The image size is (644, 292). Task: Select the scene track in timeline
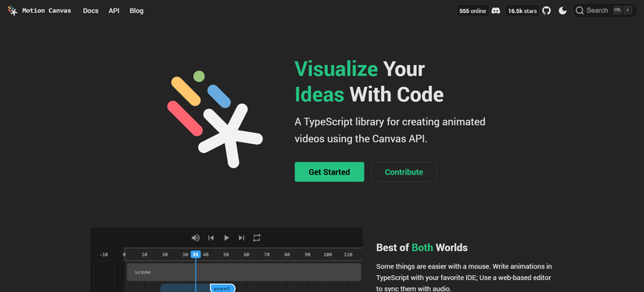(x=244, y=272)
